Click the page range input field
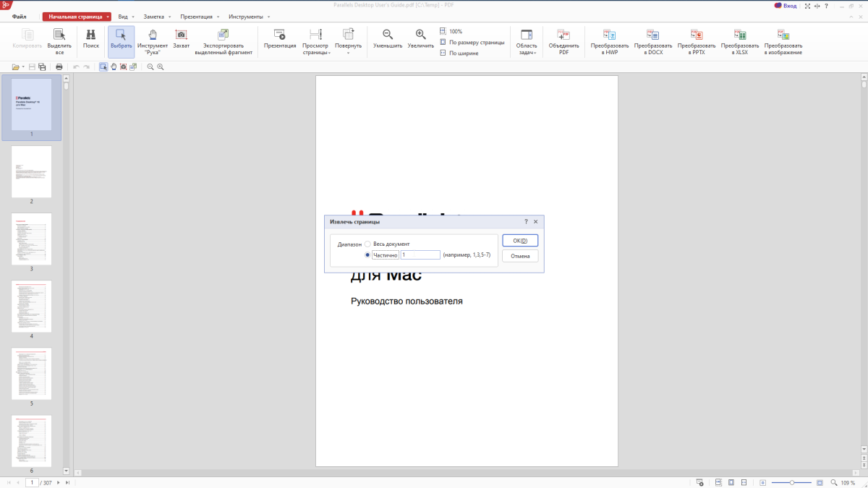The width and height of the screenshot is (868, 488). 420,254
